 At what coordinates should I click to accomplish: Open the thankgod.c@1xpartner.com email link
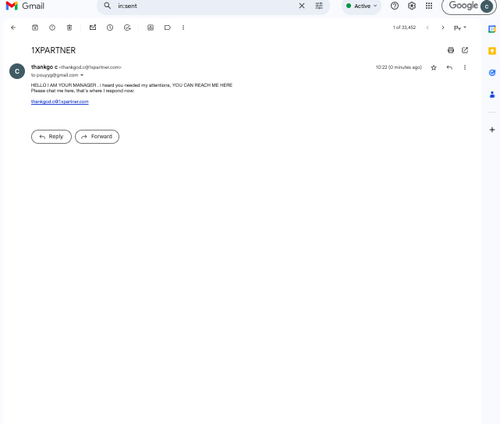coord(60,102)
